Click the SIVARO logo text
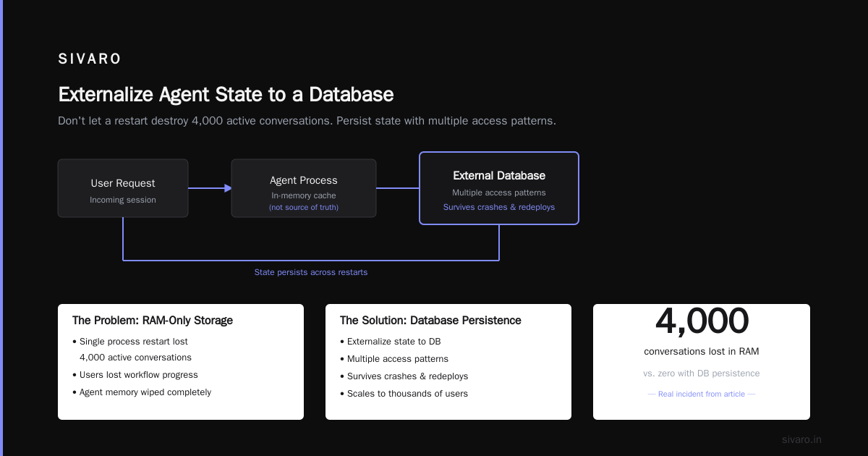Viewport: 868px width, 456px height. pyautogui.click(x=90, y=59)
